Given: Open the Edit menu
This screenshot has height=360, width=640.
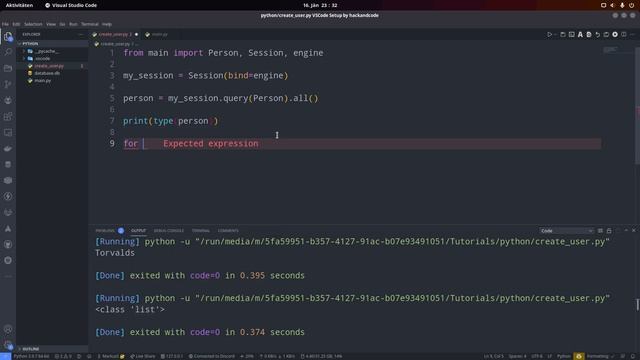Looking at the screenshot, I should tap(16, 24).
